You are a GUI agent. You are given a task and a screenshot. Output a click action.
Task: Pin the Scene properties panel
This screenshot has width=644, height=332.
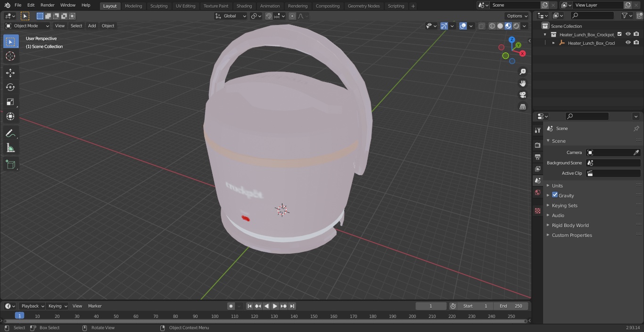coord(636,129)
